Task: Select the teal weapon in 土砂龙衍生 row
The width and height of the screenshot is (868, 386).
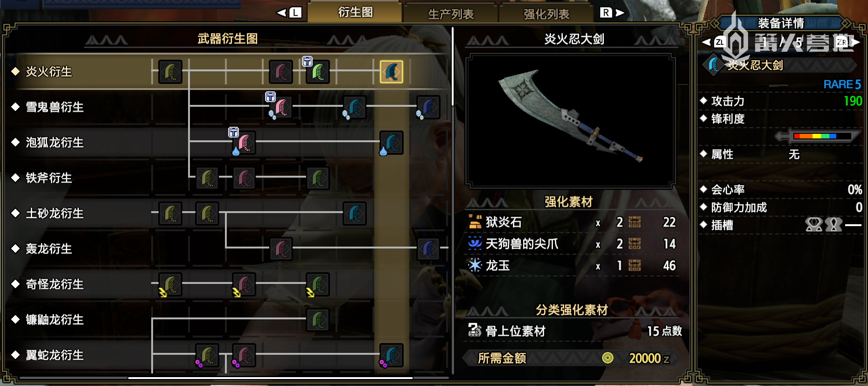Action: [355, 214]
